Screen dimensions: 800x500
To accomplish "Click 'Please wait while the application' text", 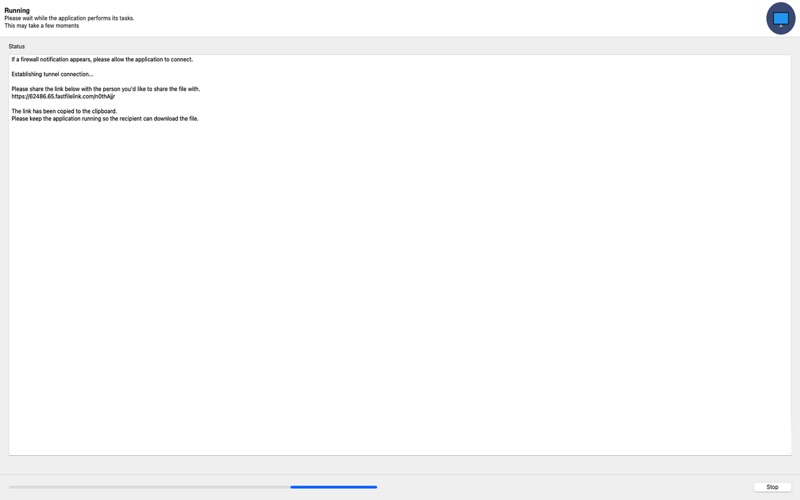I will [69, 18].
